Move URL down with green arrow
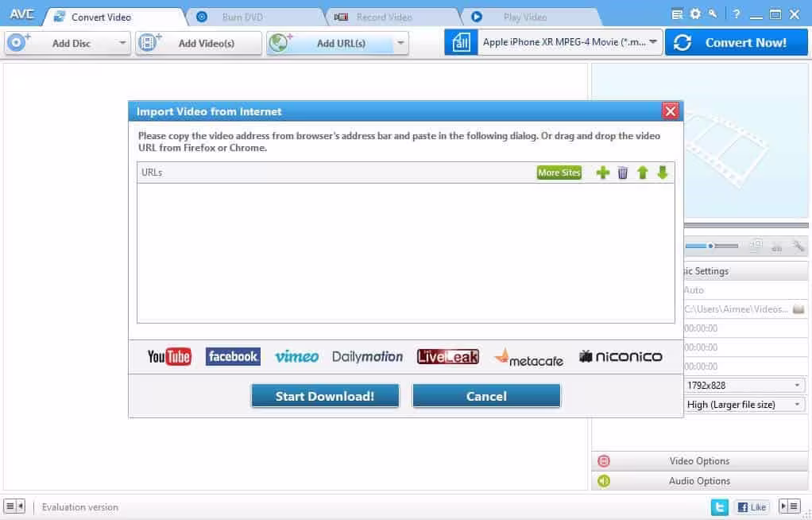812x520 pixels. (663, 173)
